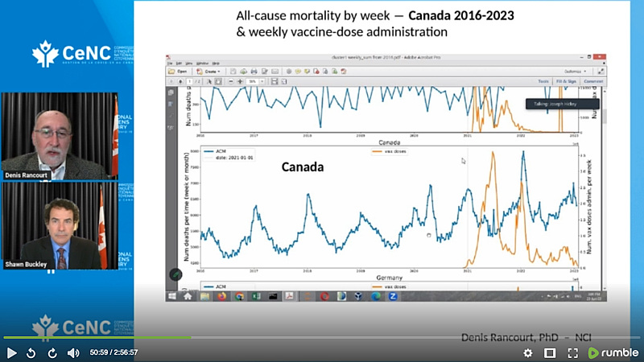This screenshot has width=644, height=362.
Task: Toggle theater mode on the player
Action: pos(550,352)
